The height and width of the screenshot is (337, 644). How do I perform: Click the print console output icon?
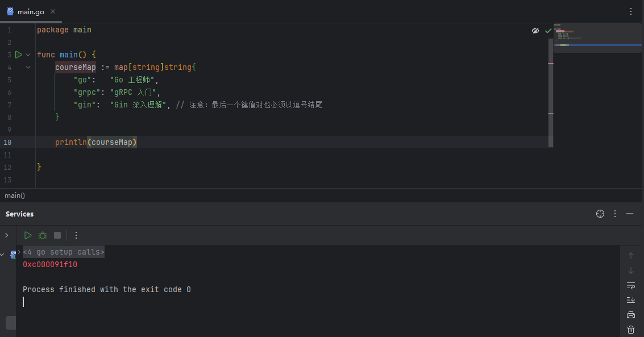pos(631,315)
